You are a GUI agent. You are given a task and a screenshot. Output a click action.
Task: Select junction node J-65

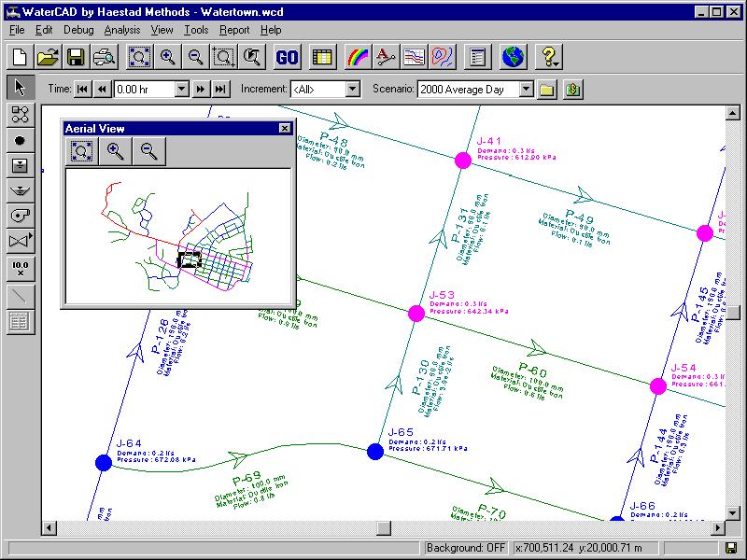coord(375,452)
